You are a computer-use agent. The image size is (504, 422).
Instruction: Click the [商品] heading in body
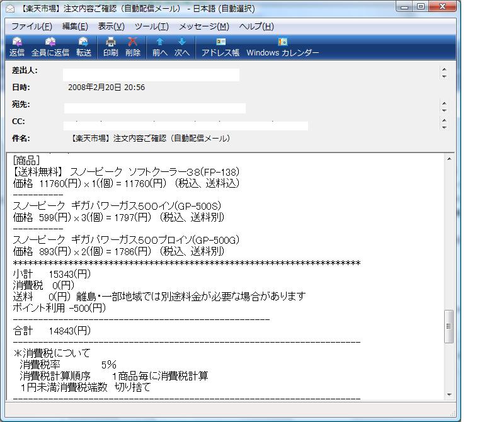tap(26, 160)
